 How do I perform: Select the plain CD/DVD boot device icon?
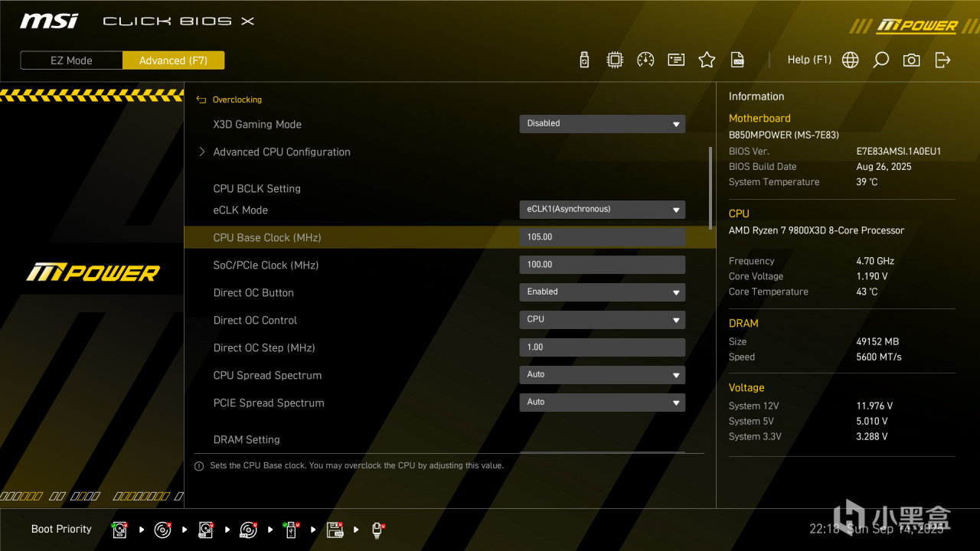(x=163, y=529)
